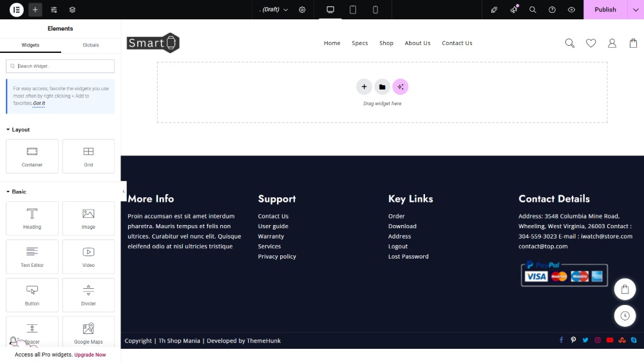Open the About Us menu item
This screenshot has height=363, width=644.
coord(418,43)
